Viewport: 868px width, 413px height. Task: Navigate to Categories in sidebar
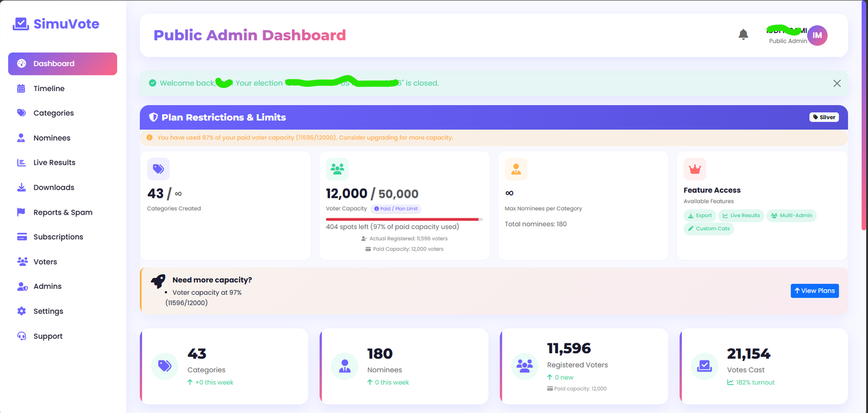[x=62, y=113]
